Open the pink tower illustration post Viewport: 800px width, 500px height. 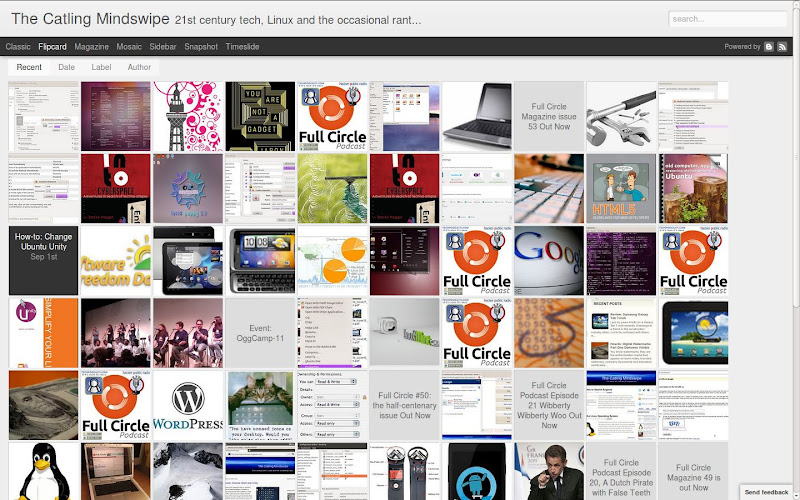[188, 116]
